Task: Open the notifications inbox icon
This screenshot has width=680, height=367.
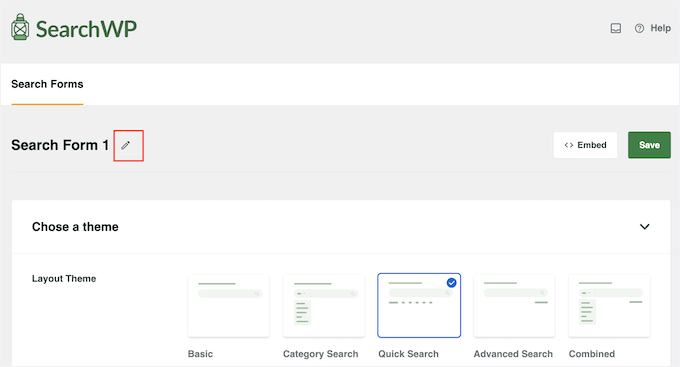Action: tap(615, 28)
